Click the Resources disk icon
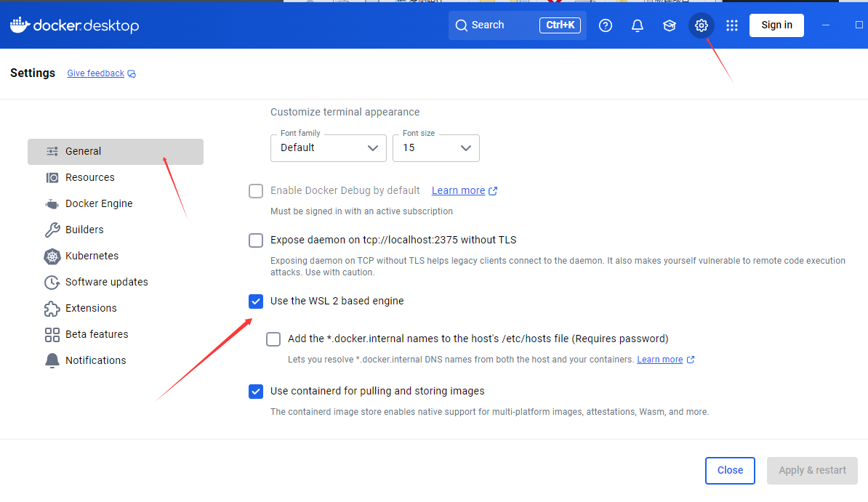868x502 pixels. click(x=52, y=178)
